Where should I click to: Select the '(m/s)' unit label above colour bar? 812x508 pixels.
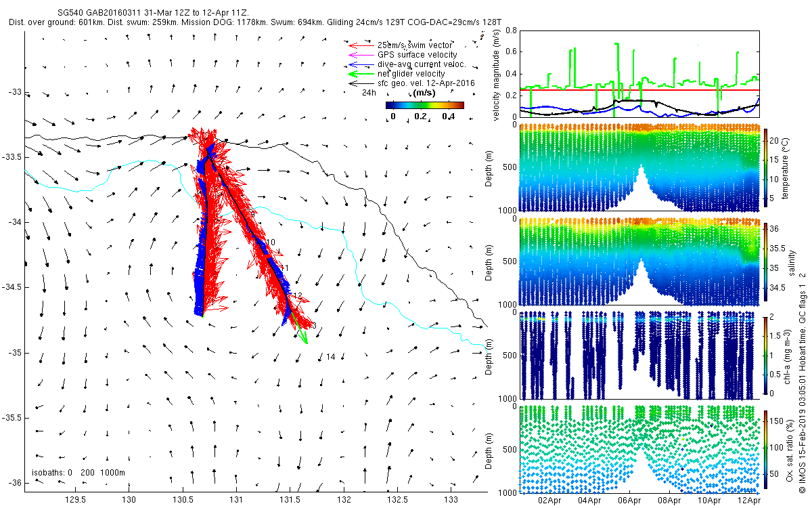coord(424,93)
